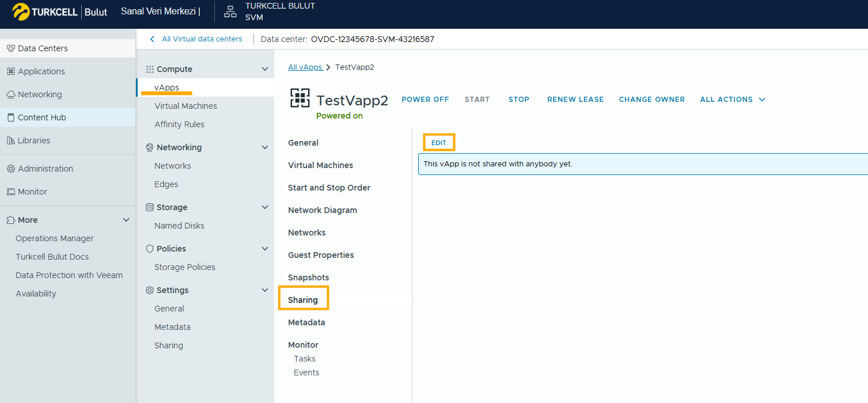Click the Turkcell Bulut logo icon
The width and height of the screenshot is (868, 403).
[21, 12]
